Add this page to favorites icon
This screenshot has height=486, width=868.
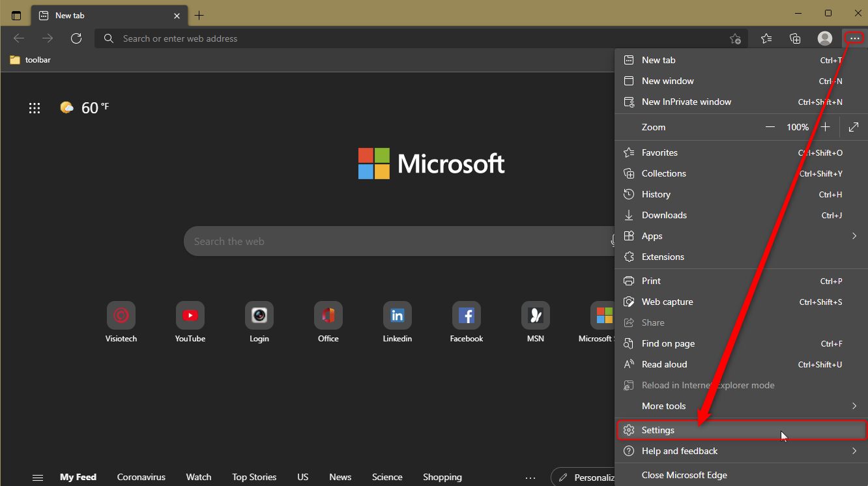point(735,38)
